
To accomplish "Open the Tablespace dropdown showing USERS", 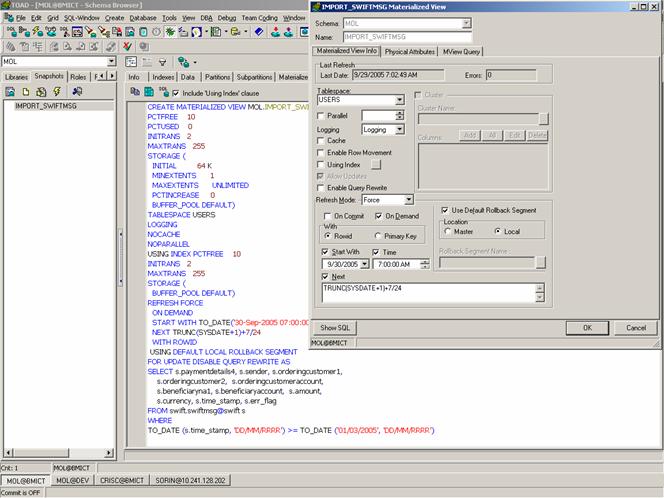I will pyautogui.click(x=400, y=100).
